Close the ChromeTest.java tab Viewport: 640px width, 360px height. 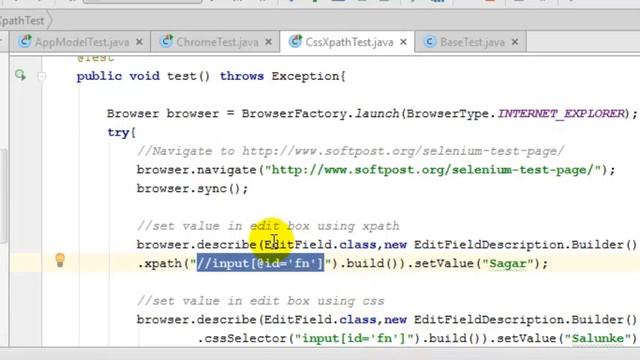click(x=269, y=42)
